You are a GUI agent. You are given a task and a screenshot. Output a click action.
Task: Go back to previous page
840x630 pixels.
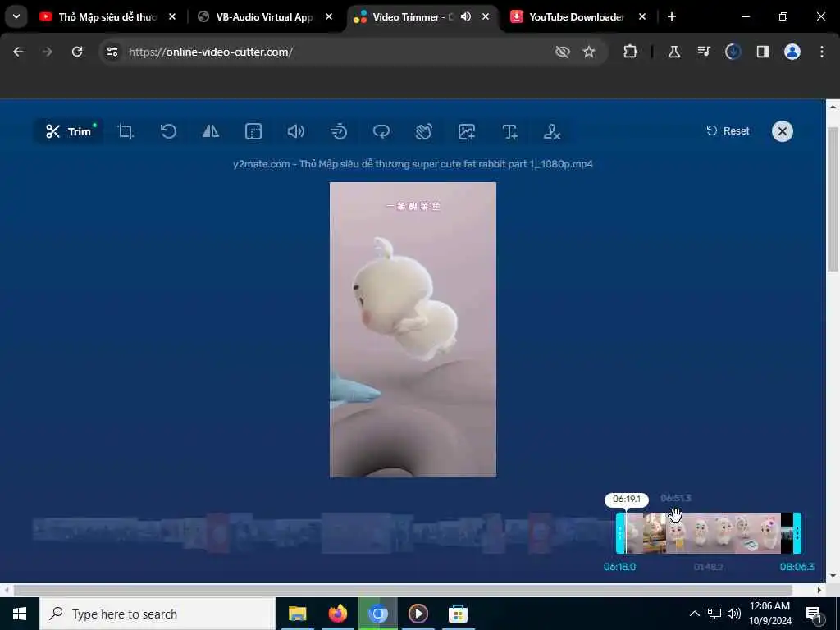18,52
